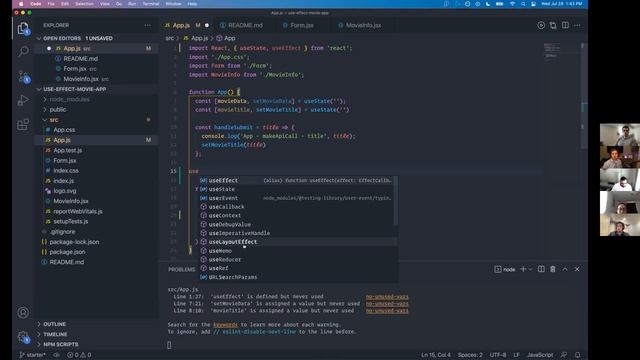Click errors and warnings count in status bar
640x360 pixels.
click(x=79, y=355)
